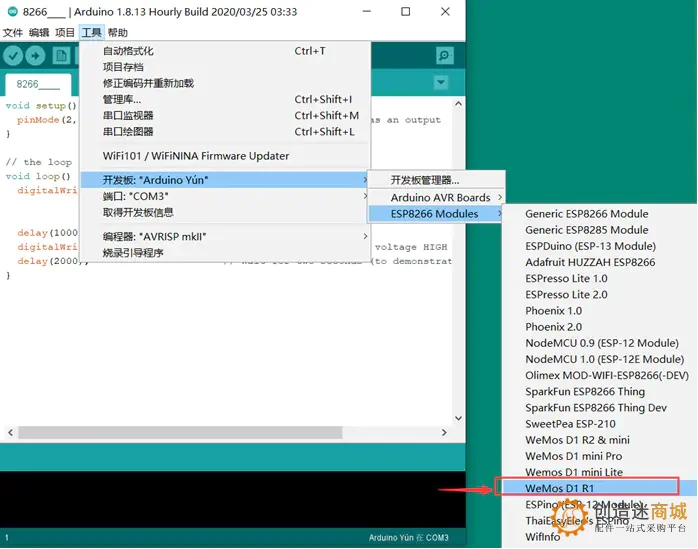Screen dimensions: 698x549
Task: Open 开发板管理器...
Action: pos(436,180)
